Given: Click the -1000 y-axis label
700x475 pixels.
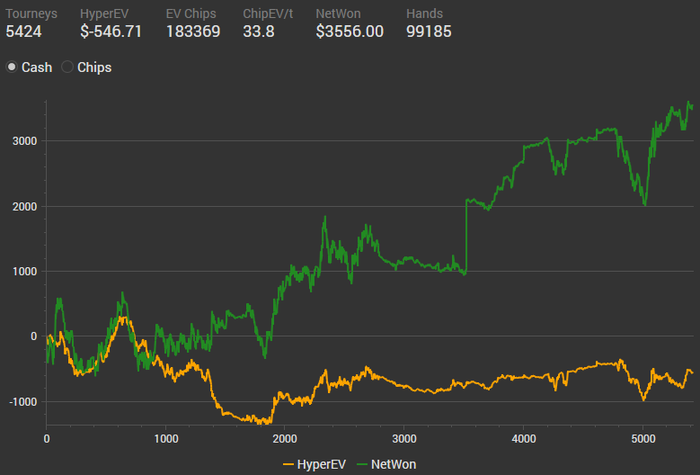Looking at the screenshot, I should pos(23,402).
